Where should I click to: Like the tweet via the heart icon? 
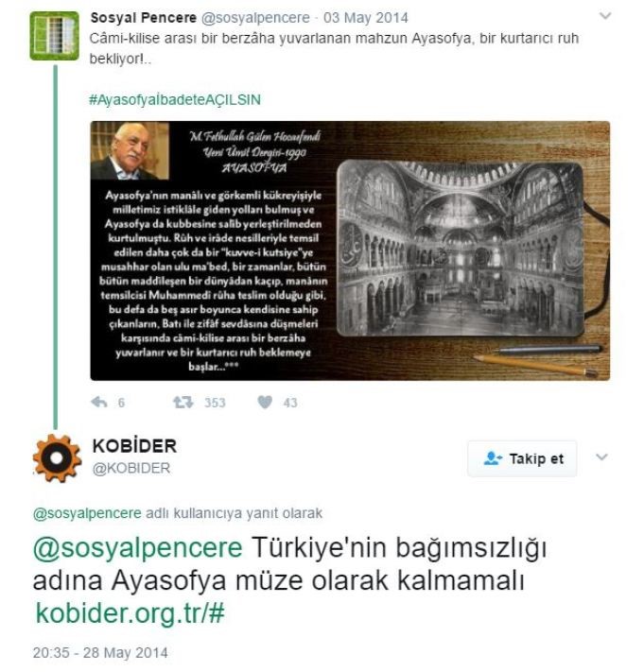pos(265,402)
